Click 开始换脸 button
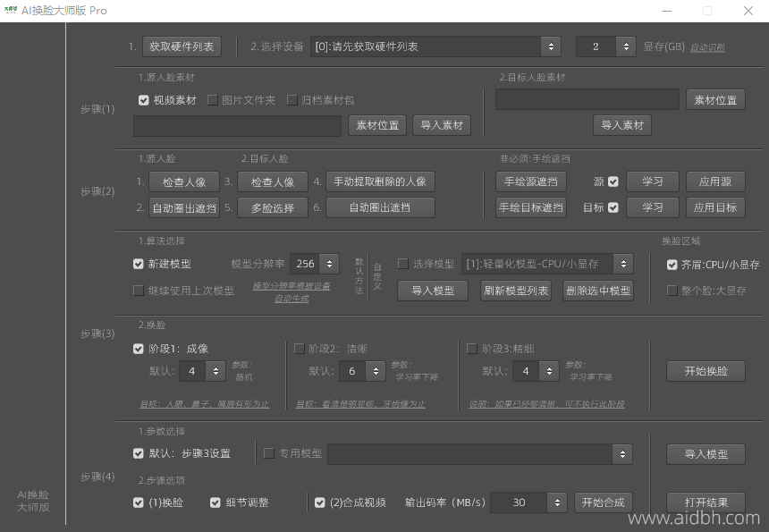The image size is (769, 532). click(x=706, y=371)
